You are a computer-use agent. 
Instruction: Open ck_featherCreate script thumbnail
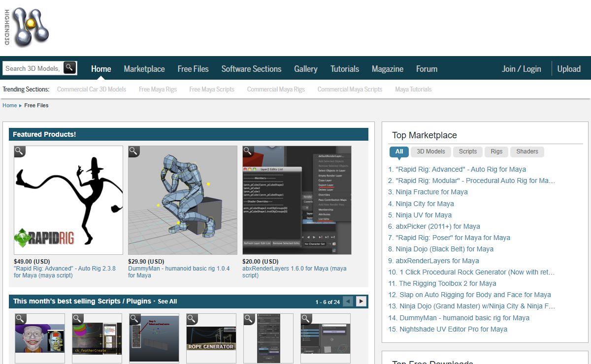coord(97,338)
